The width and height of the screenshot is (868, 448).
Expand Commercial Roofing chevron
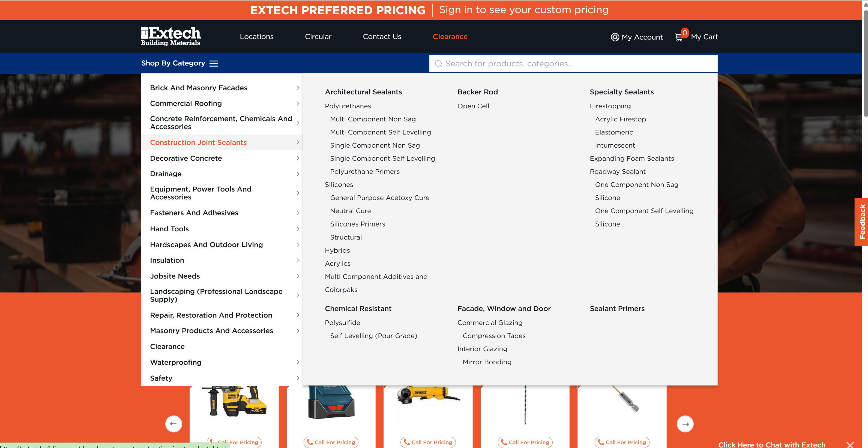pyautogui.click(x=298, y=103)
